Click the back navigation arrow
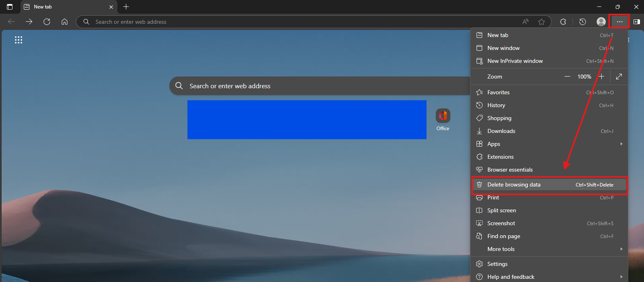This screenshot has height=282, width=644. click(x=11, y=22)
